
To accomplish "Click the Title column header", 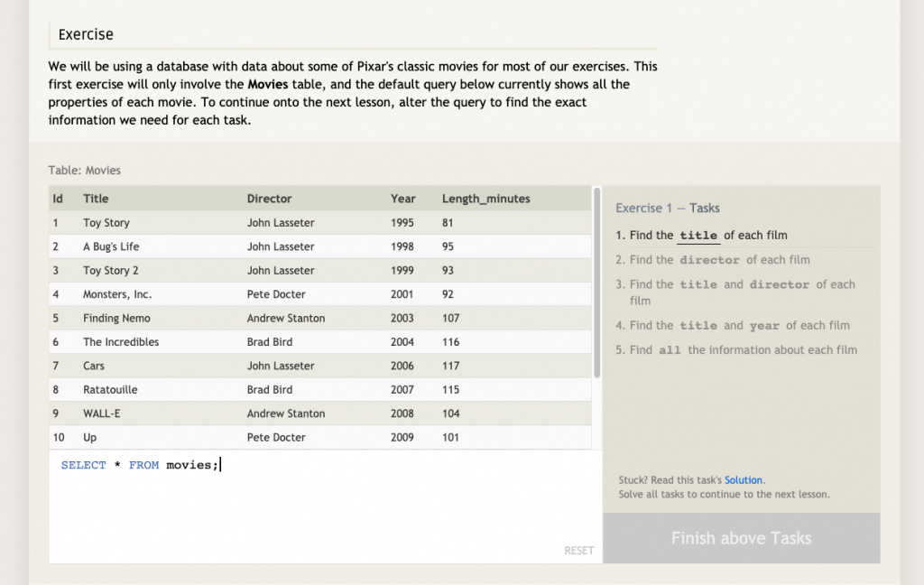I will (96, 199).
